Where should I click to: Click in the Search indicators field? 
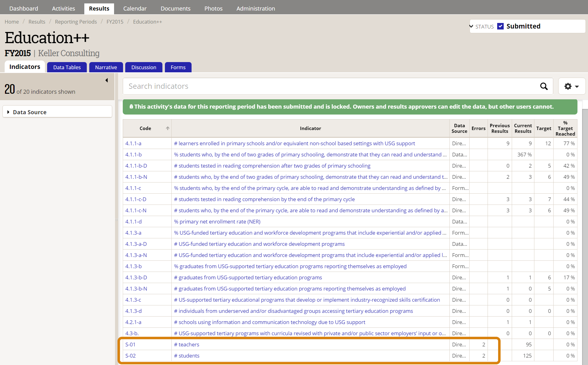[x=332, y=86]
